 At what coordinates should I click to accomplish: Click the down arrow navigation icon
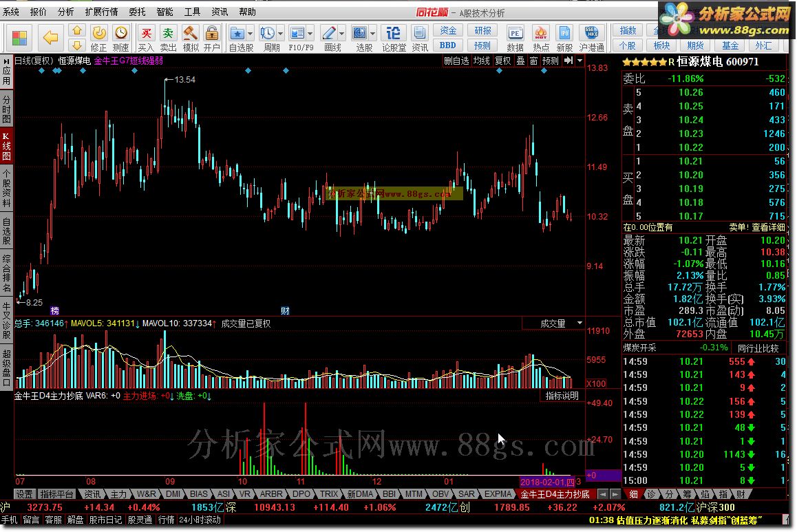77,45
